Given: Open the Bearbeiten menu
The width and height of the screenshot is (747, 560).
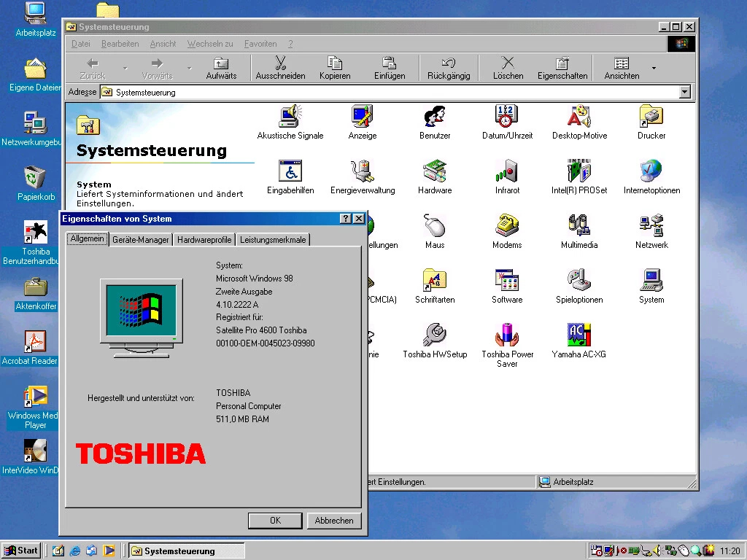Looking at the screenshot, I should [x=120, y=44].
